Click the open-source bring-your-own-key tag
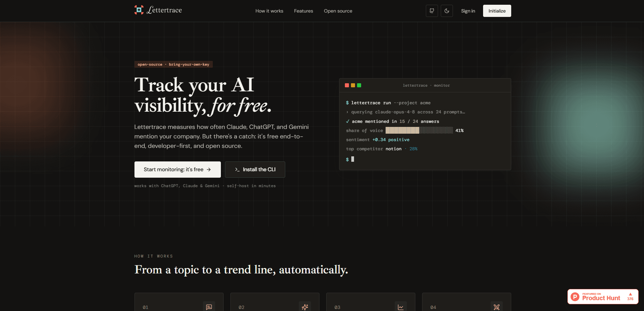644x311 pixels. pyautogui.click(x=173, y=64)
